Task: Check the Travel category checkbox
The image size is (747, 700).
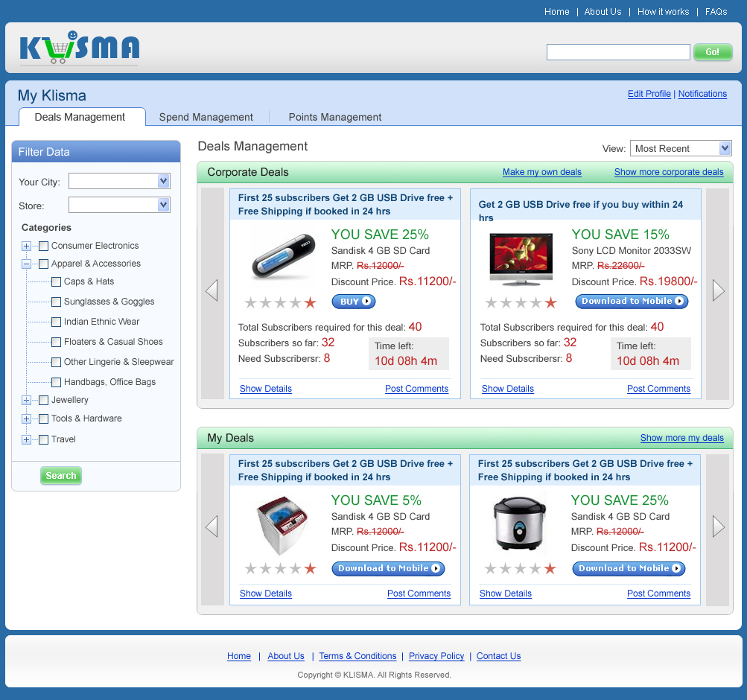Action: click(43, 439)
